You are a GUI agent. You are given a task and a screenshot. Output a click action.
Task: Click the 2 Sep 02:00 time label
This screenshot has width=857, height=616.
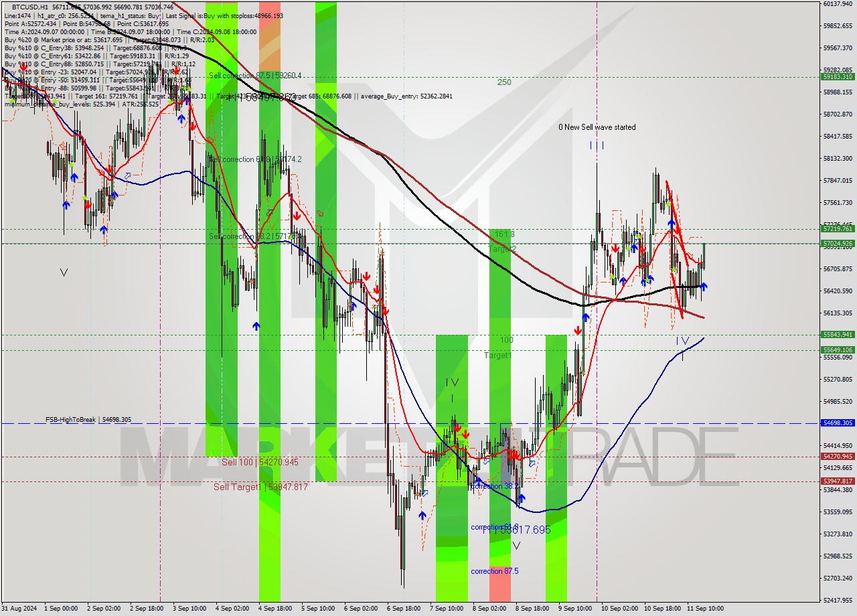click(x=104, y=609)
